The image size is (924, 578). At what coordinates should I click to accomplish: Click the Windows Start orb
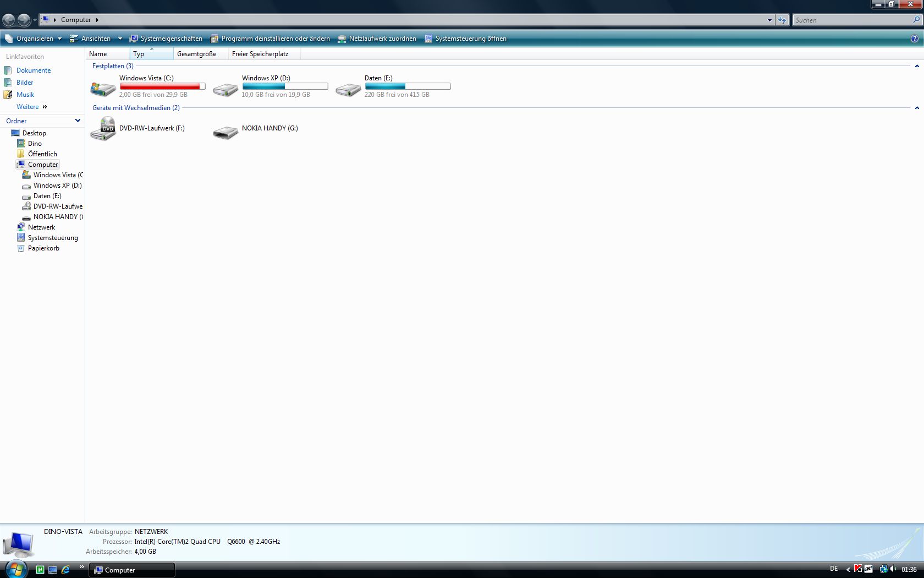click(16, 569)
